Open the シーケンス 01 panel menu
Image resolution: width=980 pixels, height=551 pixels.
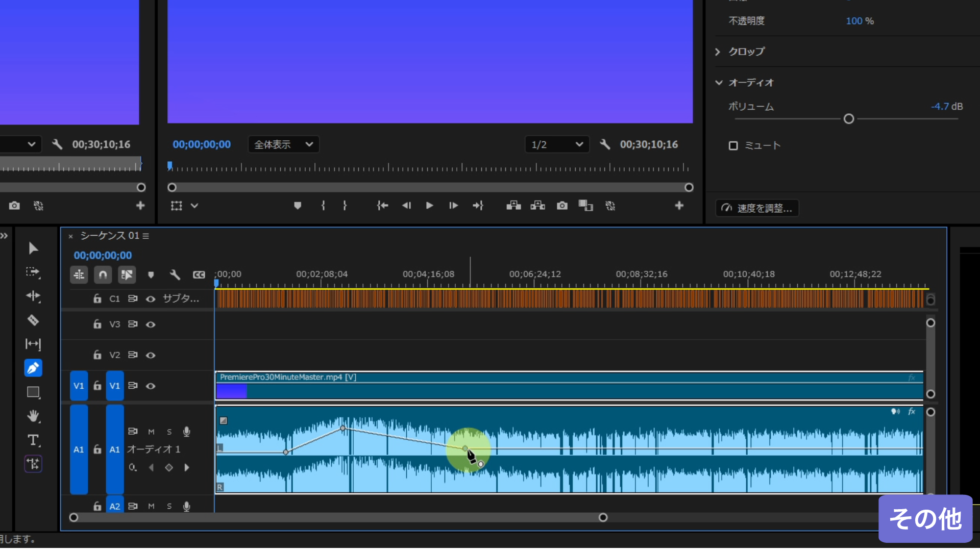146,236
